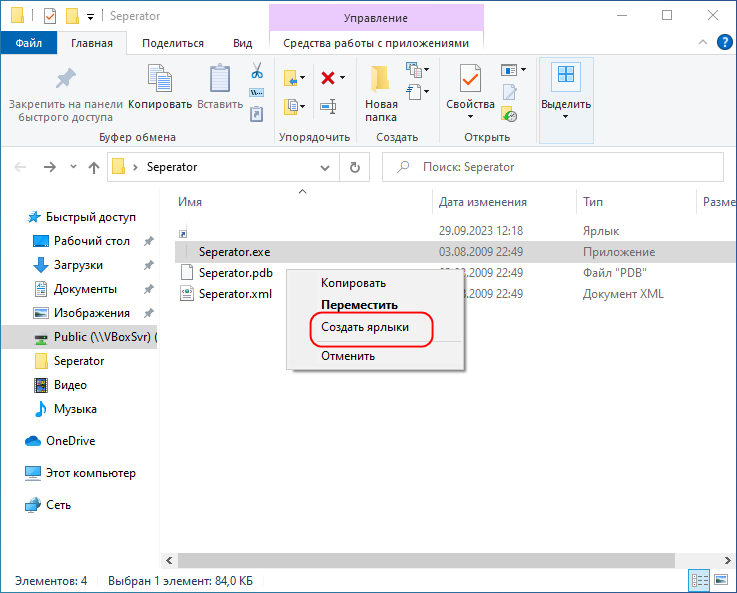Screen dimensions: 737x593
Task: Open the Вид (View) ribbon tab
Action: pyautogui.click(x=242, y=43)
